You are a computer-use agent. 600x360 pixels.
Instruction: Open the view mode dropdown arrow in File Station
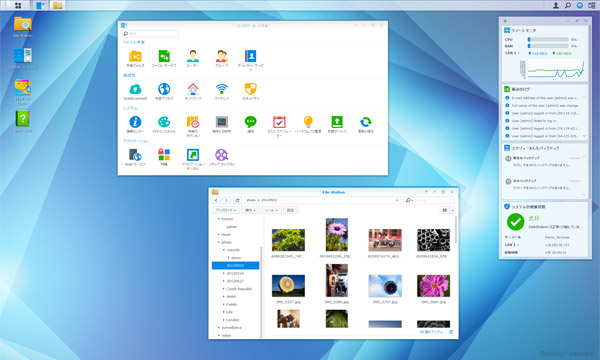coord(453,210)
